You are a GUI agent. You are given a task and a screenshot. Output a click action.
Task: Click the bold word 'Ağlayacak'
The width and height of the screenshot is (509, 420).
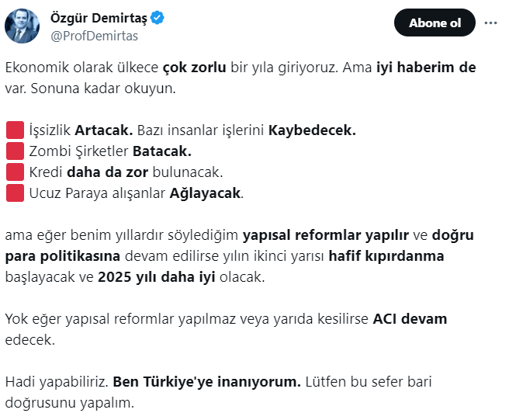[205, 193]
